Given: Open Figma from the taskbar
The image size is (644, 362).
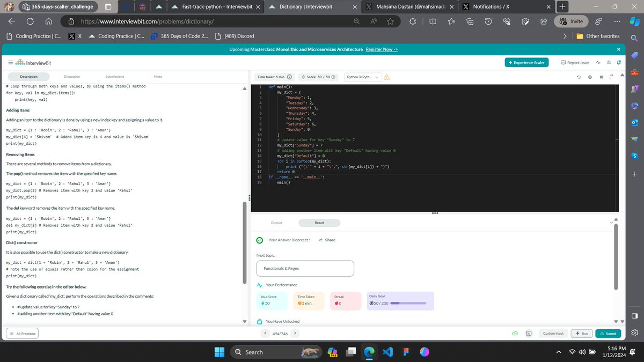Looking at the screenshot, I should pos(406,352).
